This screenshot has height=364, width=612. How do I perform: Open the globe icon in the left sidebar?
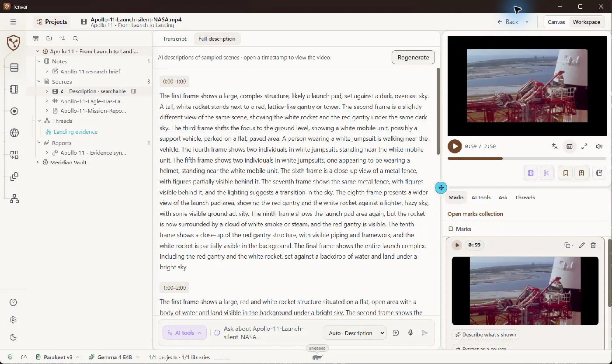[x=14, y=133]
